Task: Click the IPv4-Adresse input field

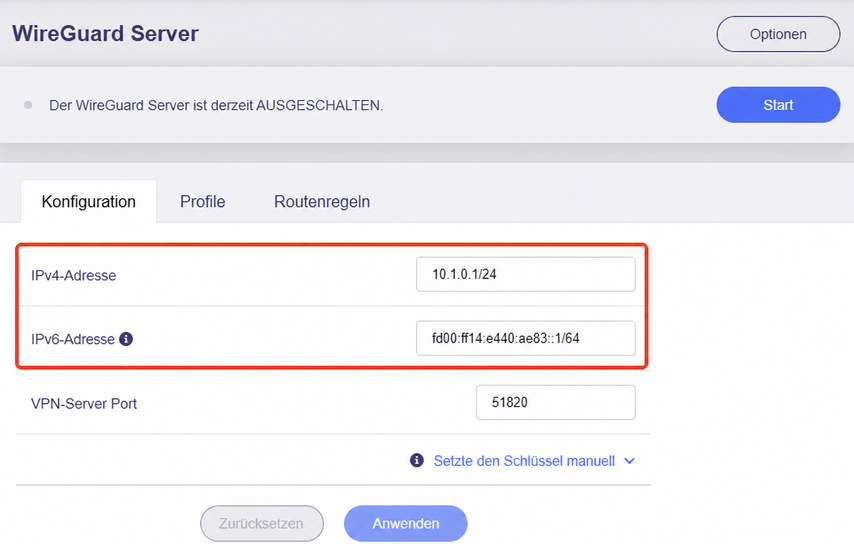Action: click(526, 274)
